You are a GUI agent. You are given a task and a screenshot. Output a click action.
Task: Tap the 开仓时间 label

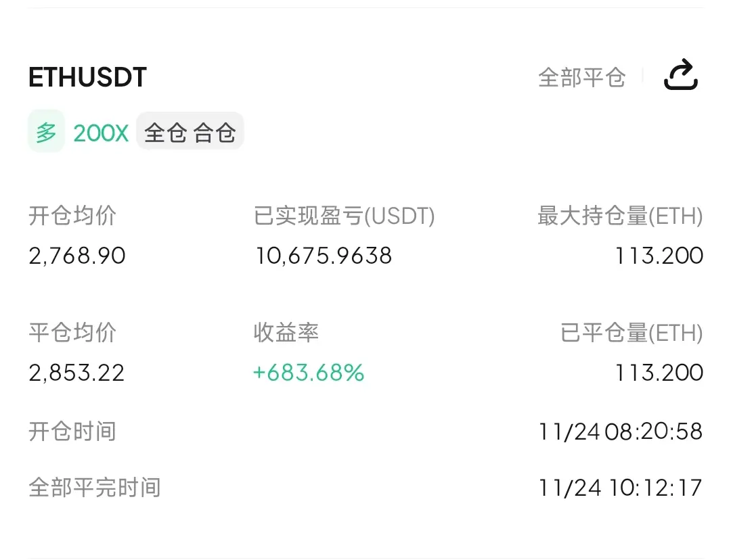coord(72,431)
